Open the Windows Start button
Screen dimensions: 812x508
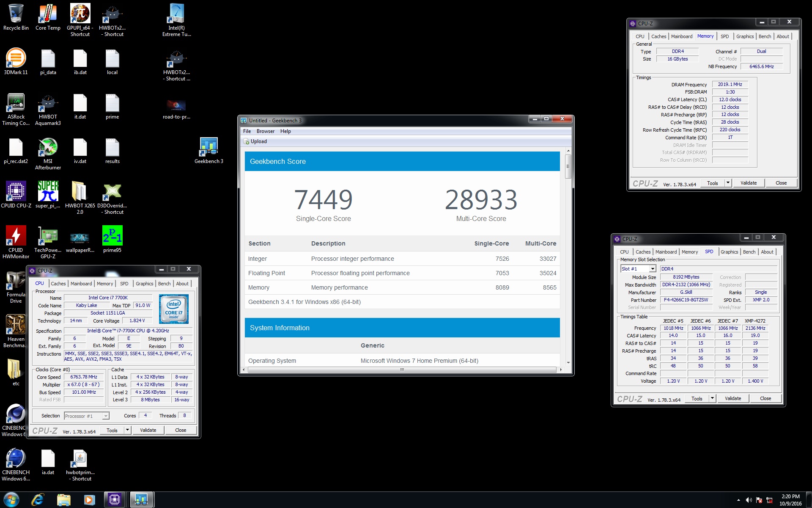coord(11,500)
